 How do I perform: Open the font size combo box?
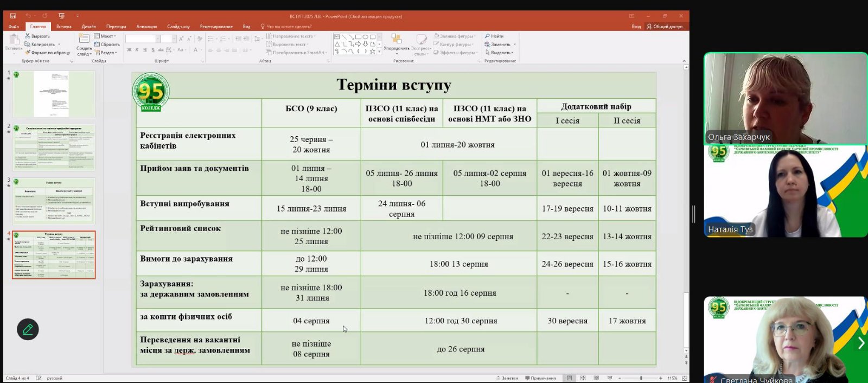[168, 39]
